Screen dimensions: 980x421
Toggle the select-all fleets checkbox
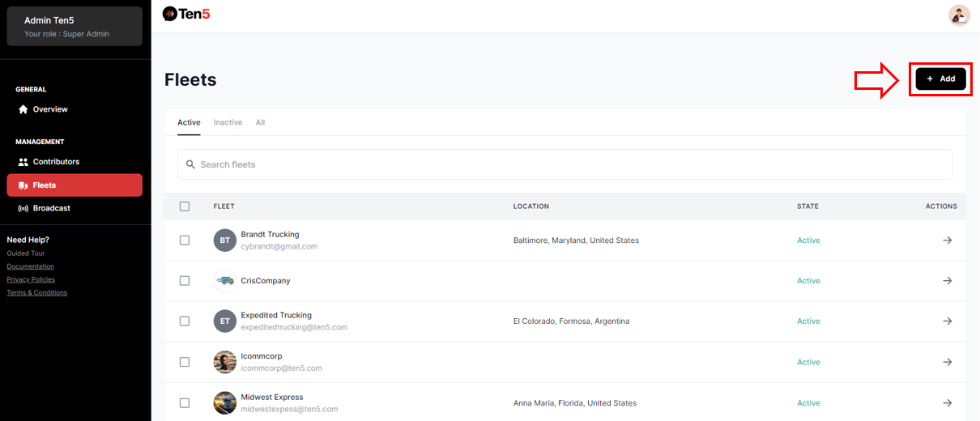tap(185, 206)
